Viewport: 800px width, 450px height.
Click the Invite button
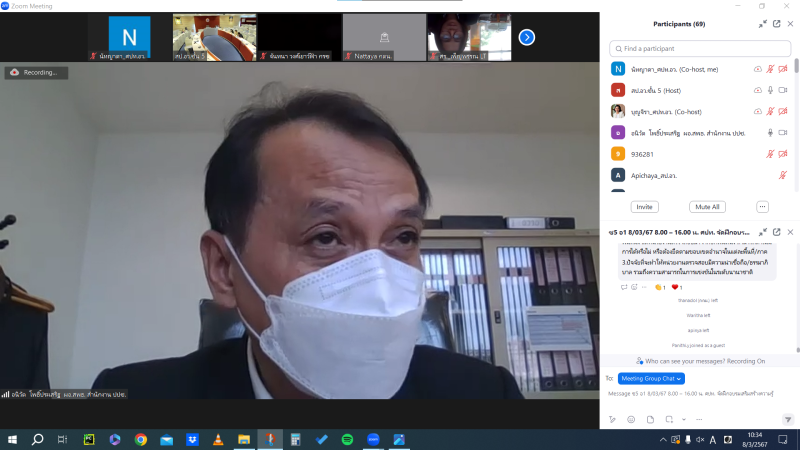click(x=644, y=207)
